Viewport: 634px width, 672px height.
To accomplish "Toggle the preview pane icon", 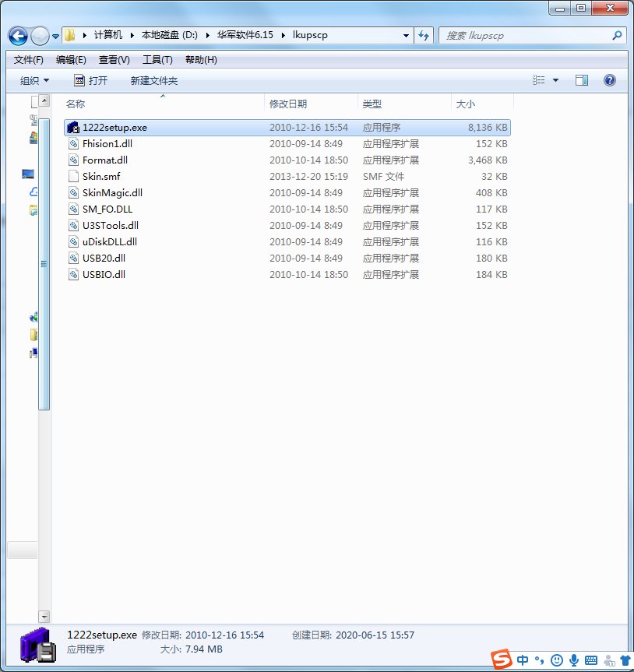I will [581, 80].
